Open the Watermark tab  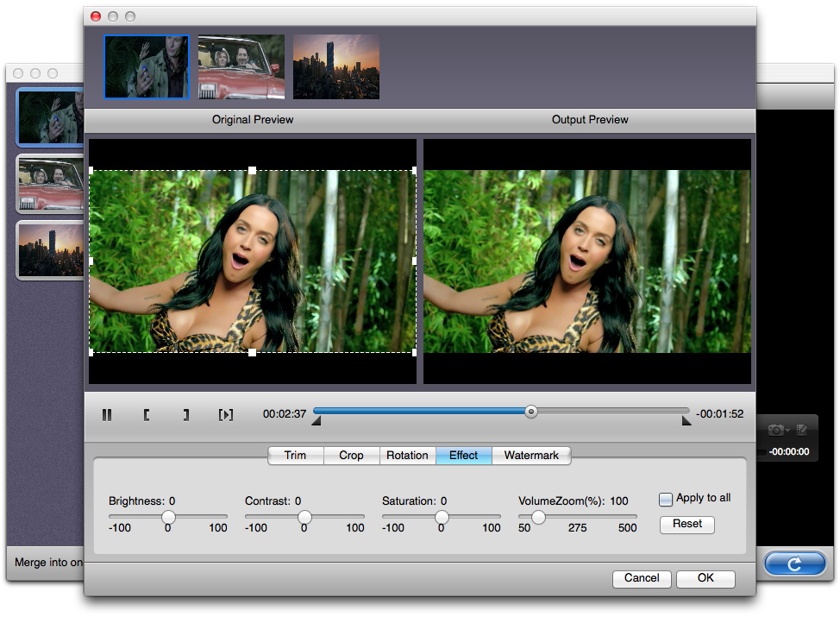coord(531,456)
